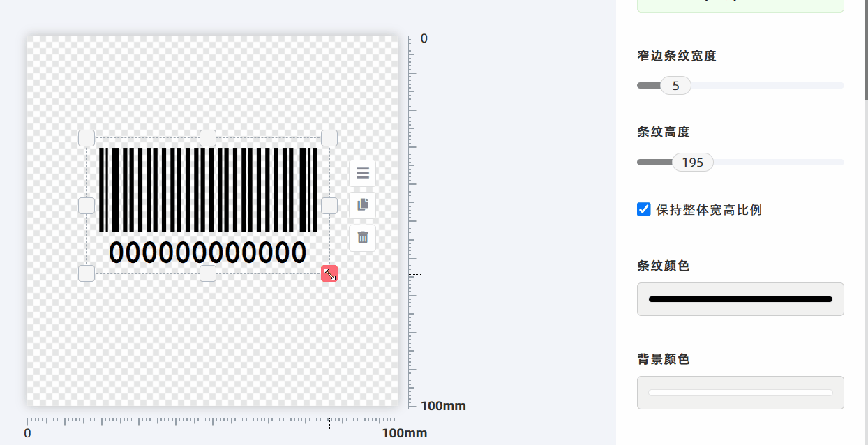Viewport: 868px width, 445px height.
Task: Select the top-right resize handle of barcode
Action: [x=329, y=138]
